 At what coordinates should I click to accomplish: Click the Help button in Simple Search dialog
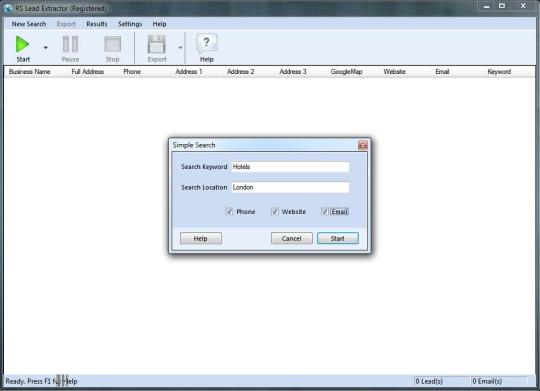click(201, 238)
